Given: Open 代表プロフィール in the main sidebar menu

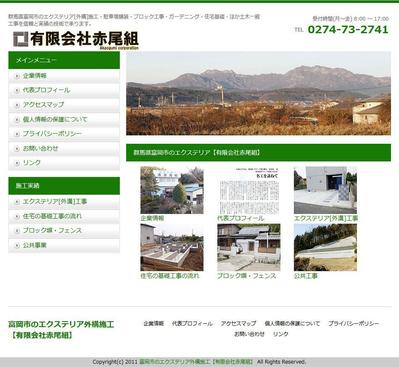Looking at the screenshot, I should coord(64,90).
